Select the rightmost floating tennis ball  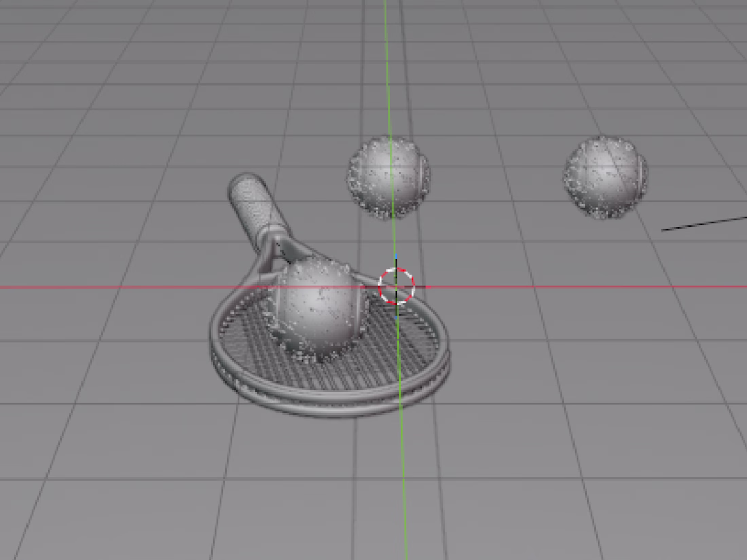click(606, 177)
